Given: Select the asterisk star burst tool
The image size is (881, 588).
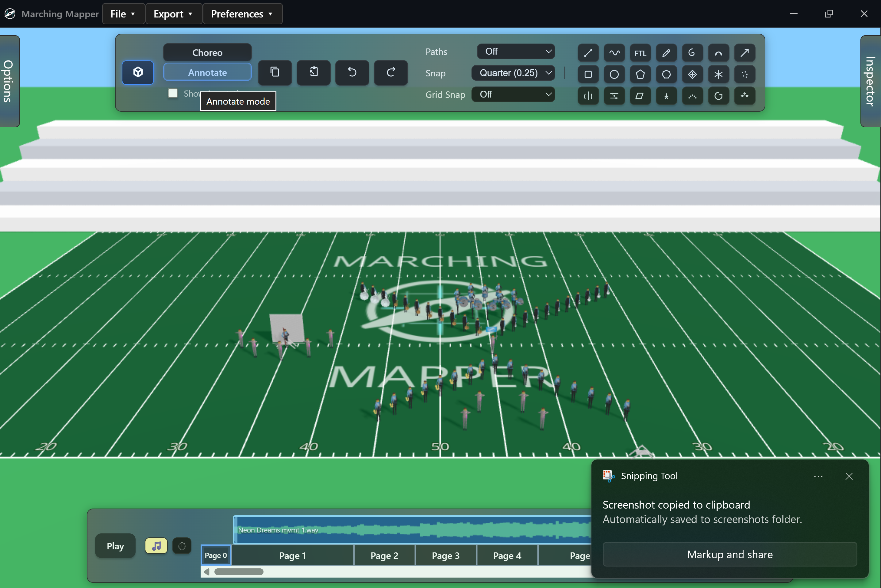Looking at the screenshot, I should 719,74.
